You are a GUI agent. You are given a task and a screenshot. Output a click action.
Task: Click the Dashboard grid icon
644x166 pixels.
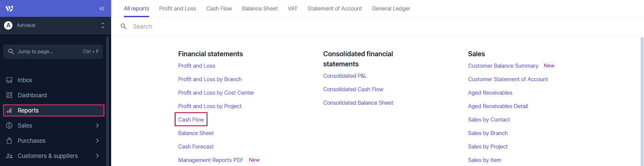tap(9, 95)
